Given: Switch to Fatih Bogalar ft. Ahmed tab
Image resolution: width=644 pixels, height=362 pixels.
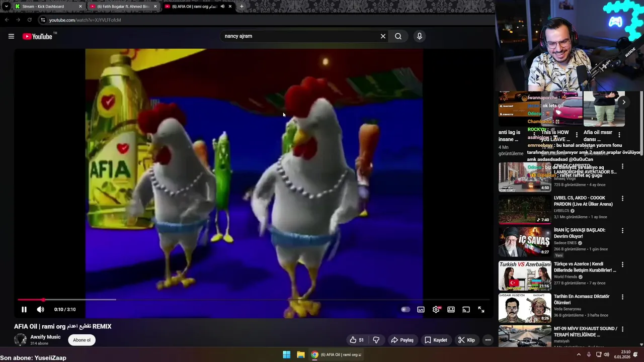Looking at the screenshot, I should [x=123, y=7].
